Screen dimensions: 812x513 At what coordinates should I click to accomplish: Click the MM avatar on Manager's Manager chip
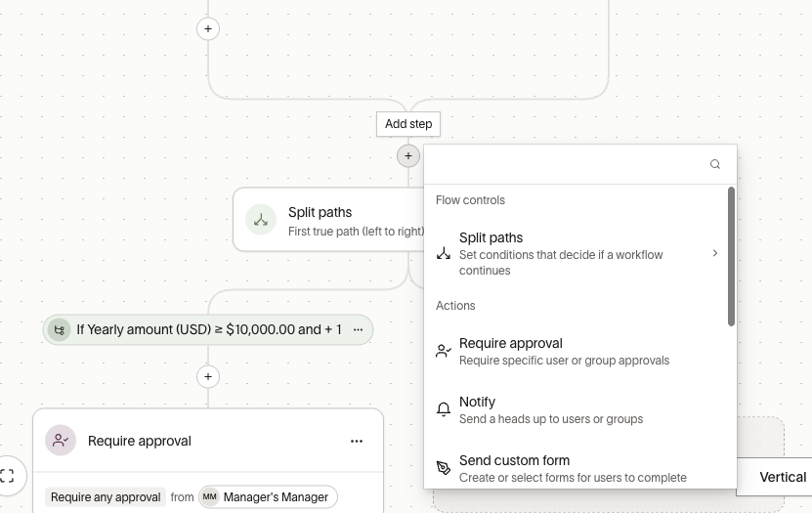point(210,497)
